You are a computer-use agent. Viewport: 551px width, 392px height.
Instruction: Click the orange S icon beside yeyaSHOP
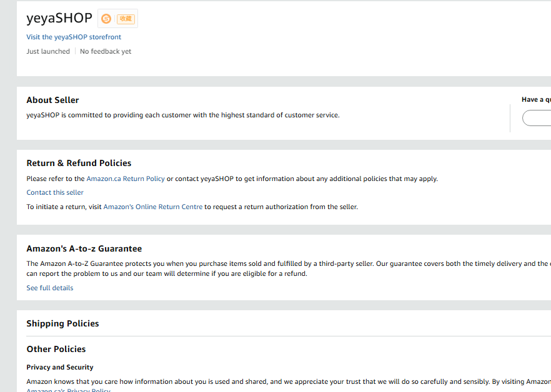[x=106, y=19]
